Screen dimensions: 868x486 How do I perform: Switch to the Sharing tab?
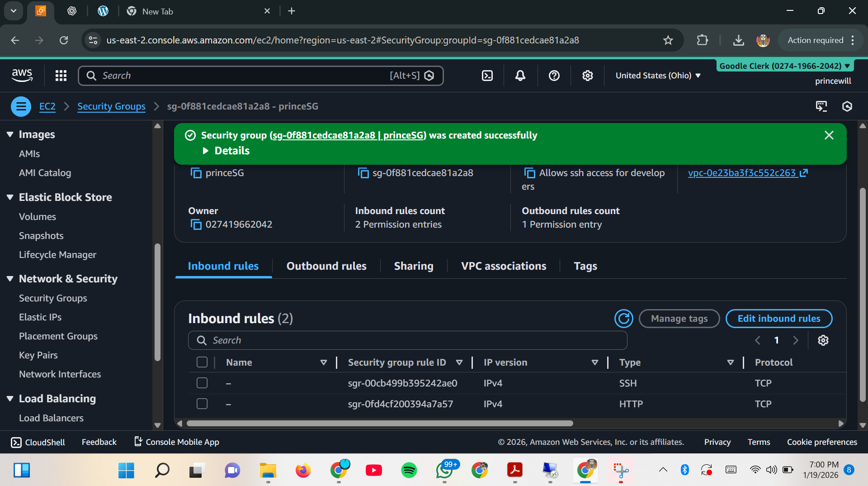pyautogui.click(x=414, y=266)
